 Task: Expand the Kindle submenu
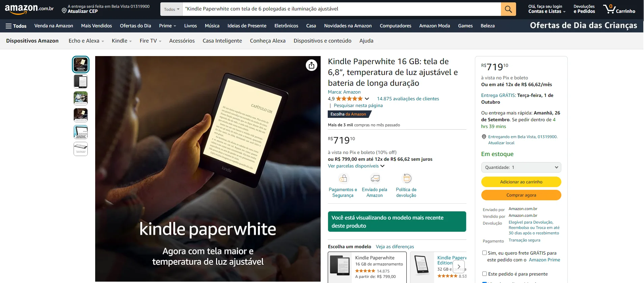point(122,41)
